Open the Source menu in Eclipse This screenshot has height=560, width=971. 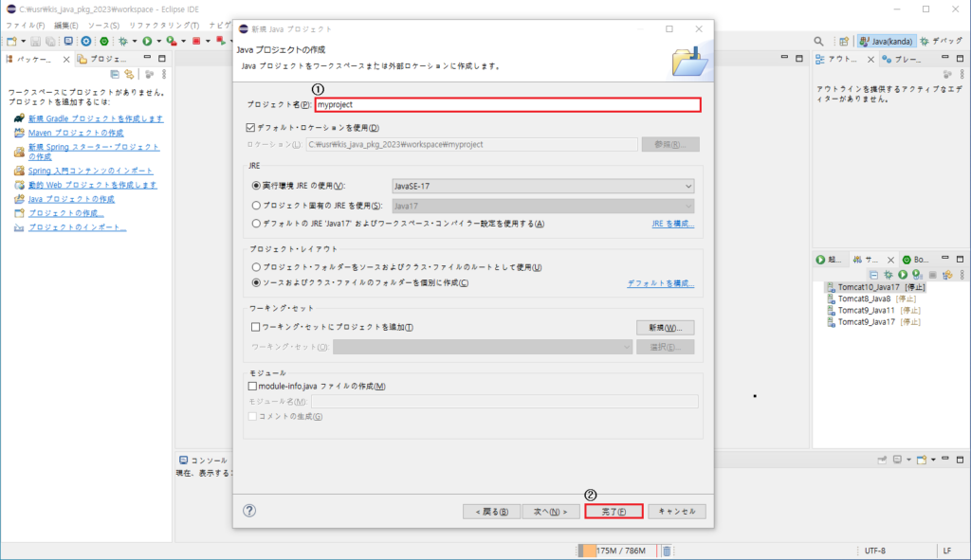tap(103, 26)
